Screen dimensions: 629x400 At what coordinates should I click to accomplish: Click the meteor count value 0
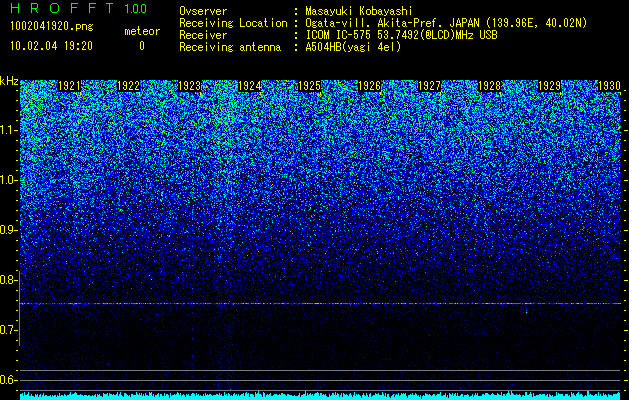coord(142,46)
